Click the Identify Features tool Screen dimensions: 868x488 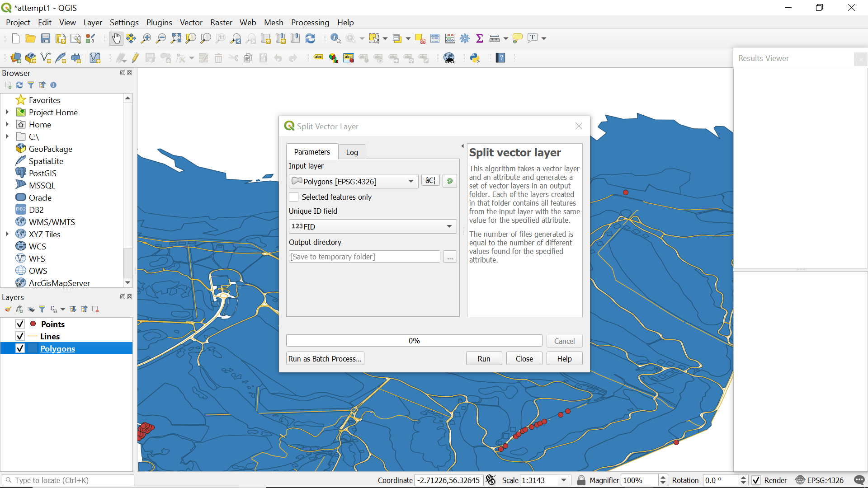pyautogui.click(x=335, y=39)
